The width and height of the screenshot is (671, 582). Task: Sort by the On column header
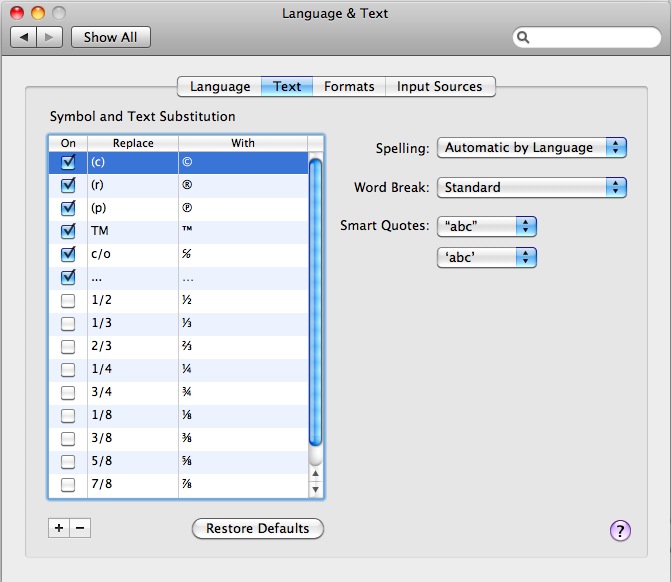pos(68,143)
